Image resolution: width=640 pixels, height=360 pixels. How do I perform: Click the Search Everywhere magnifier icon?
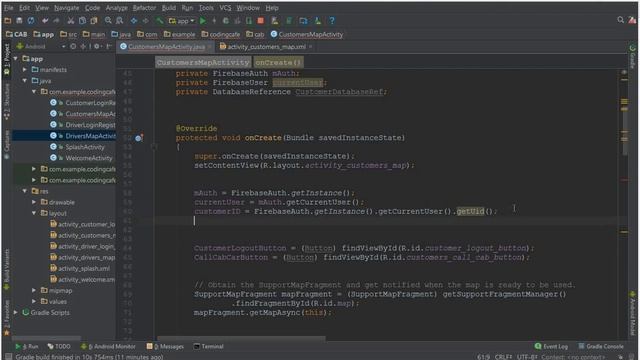tap(620, 20)
